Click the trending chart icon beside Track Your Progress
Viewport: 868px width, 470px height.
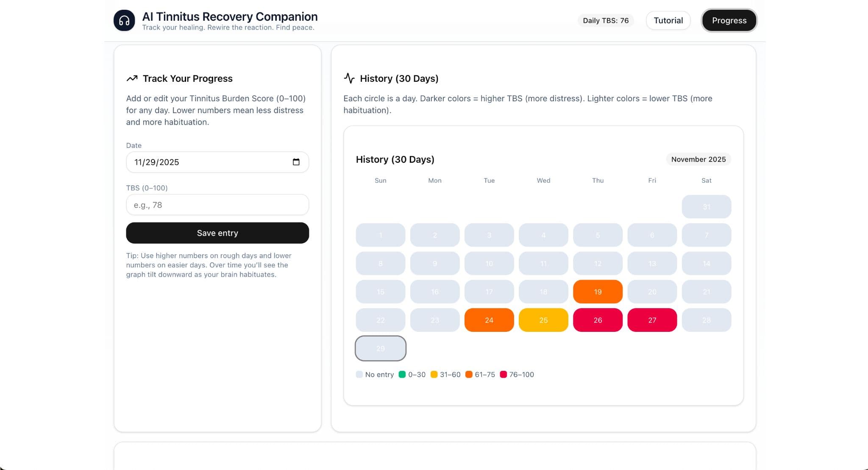coord(132,78)
